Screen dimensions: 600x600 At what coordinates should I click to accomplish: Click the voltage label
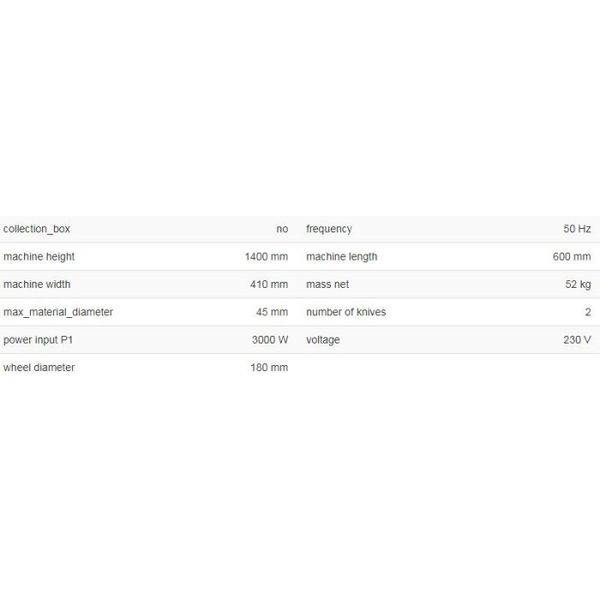(323, 340)
